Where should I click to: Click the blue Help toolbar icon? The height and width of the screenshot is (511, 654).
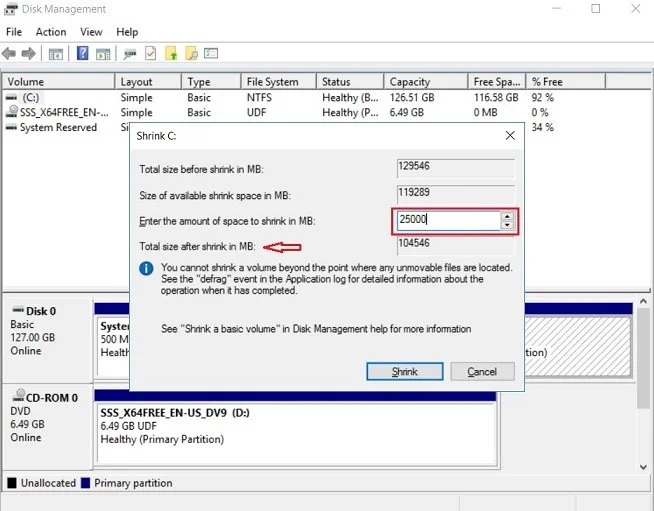83,53
